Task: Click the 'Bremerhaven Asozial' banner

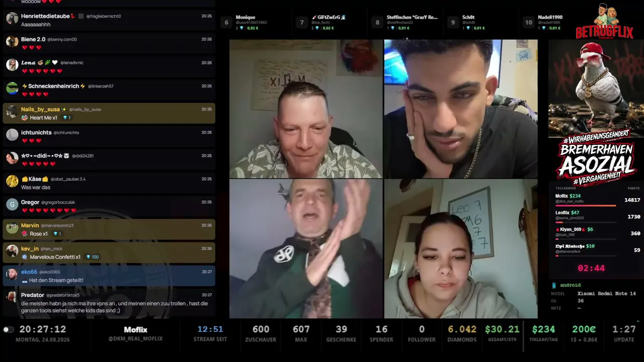Action: coord(596,158)
